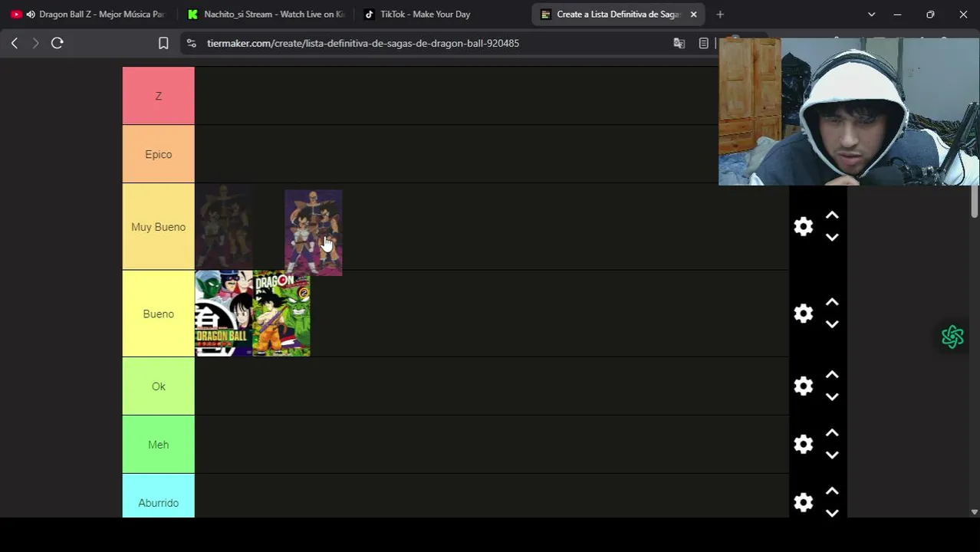Select the Goku and Piccolo cover image

pos(281,314)
